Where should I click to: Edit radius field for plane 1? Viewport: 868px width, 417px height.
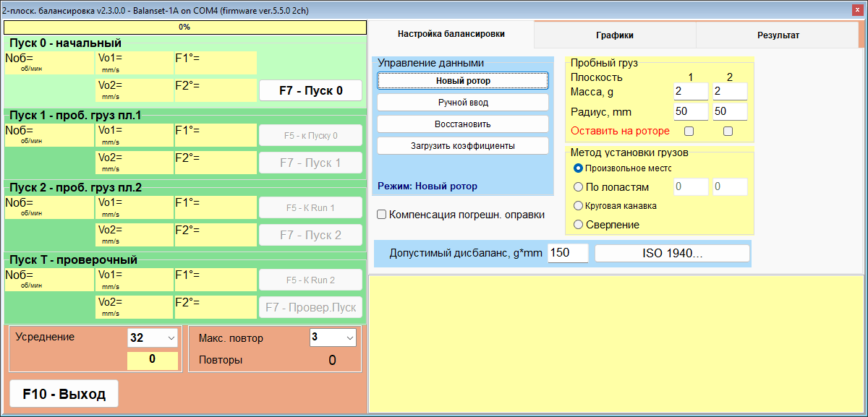click(x=690, y=111)
